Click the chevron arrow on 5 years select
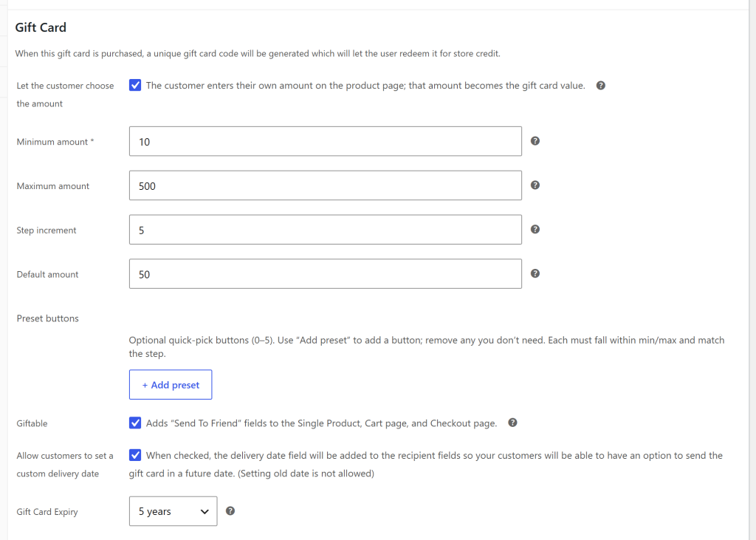 (x=205, y=511)
